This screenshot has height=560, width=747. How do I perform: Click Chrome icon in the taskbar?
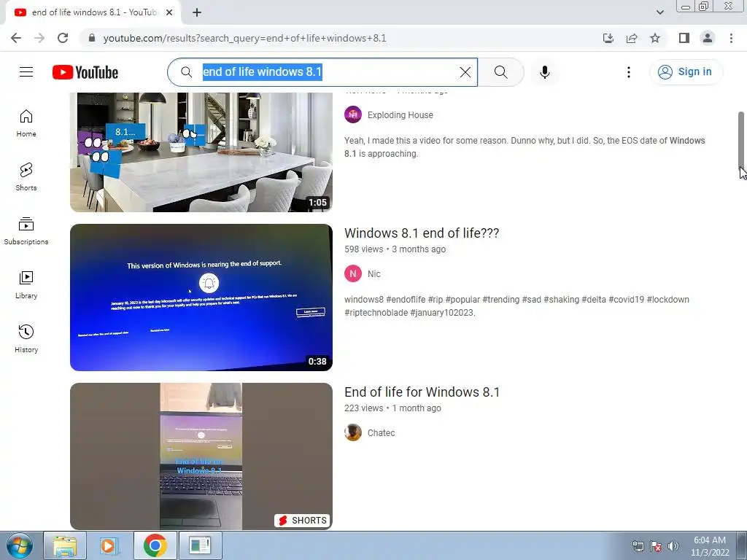tap(155, 545)
